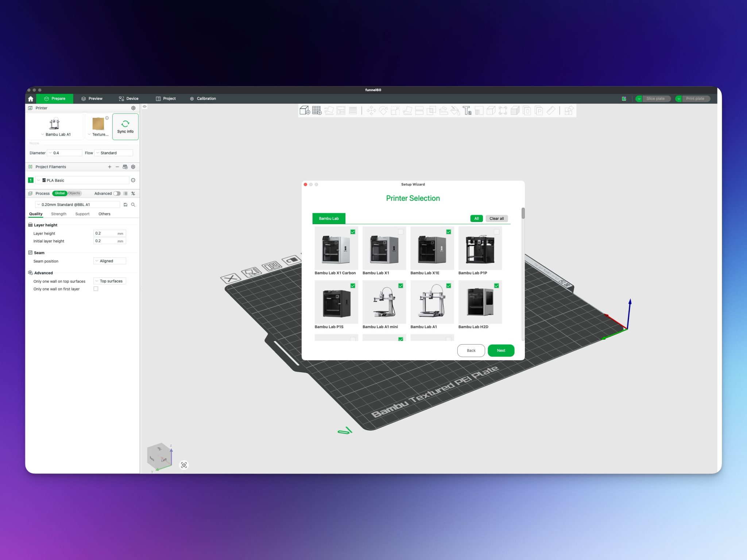Image resolution: width=747 pixels, height=560 pixels.
Task: Add a new model with the cube icon
Action: coord(304,110)
